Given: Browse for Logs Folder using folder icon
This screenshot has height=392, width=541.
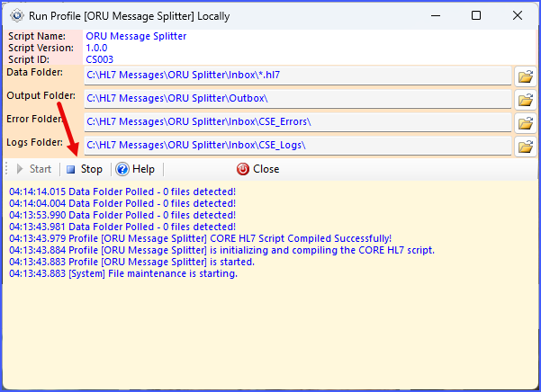Looking at the screenshot, I should point(526,147).
